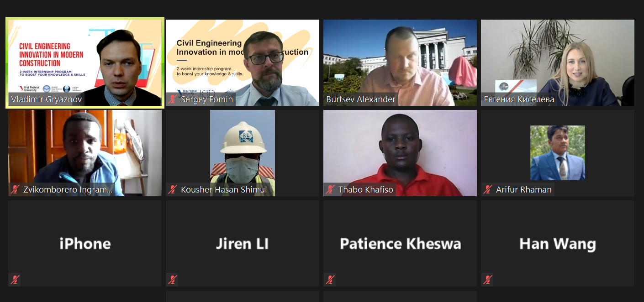Select Vladimir Gryaznov's highlighted video tile
The height and width of the screenshot is (302, 644).
(85, 62)
